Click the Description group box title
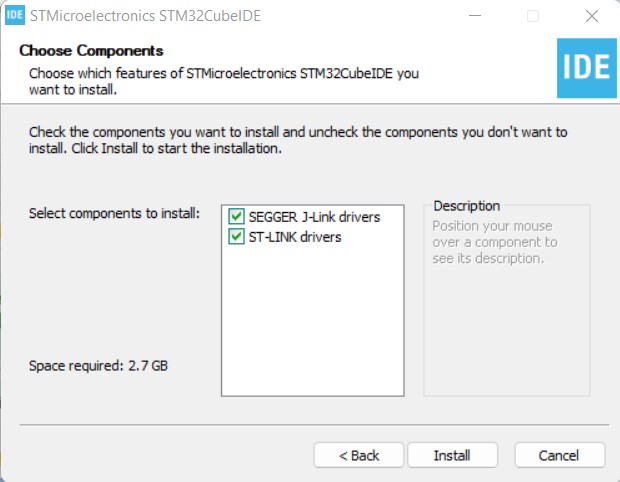Screen dimensions: 620x482 [466, 206]
